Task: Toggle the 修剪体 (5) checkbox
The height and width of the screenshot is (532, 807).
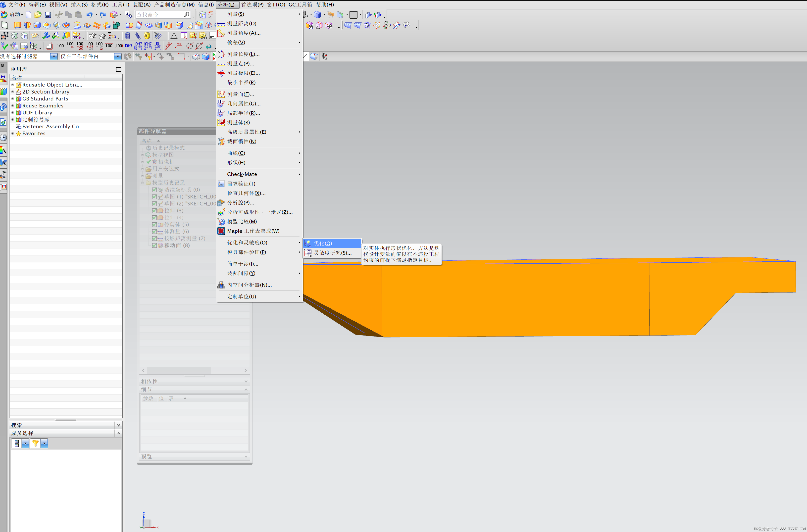Action: (x=154, y=225)
